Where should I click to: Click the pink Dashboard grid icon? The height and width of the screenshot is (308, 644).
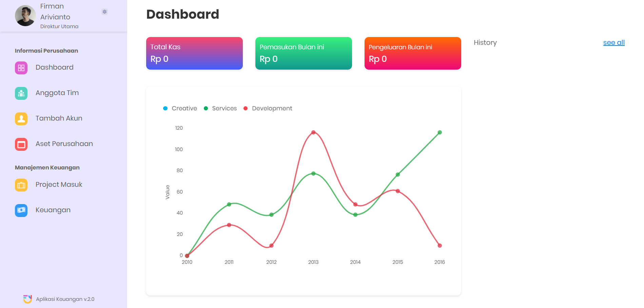(21, 68)
